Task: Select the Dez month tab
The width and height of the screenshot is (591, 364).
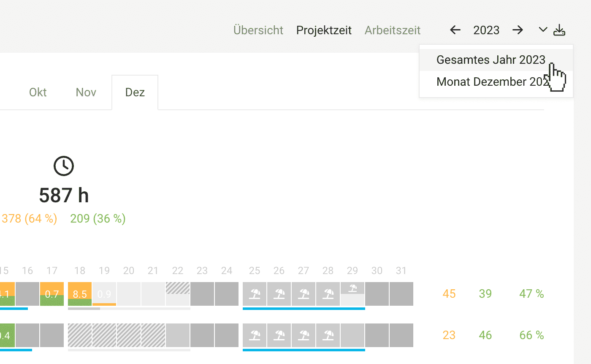Action: [x=135, y=92]
